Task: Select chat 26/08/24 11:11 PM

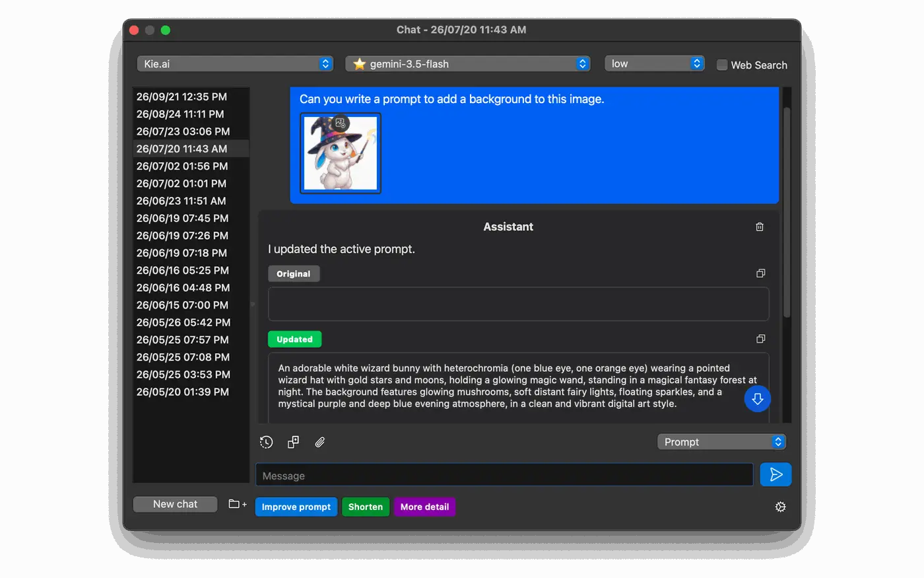Action: coord(191,114)
